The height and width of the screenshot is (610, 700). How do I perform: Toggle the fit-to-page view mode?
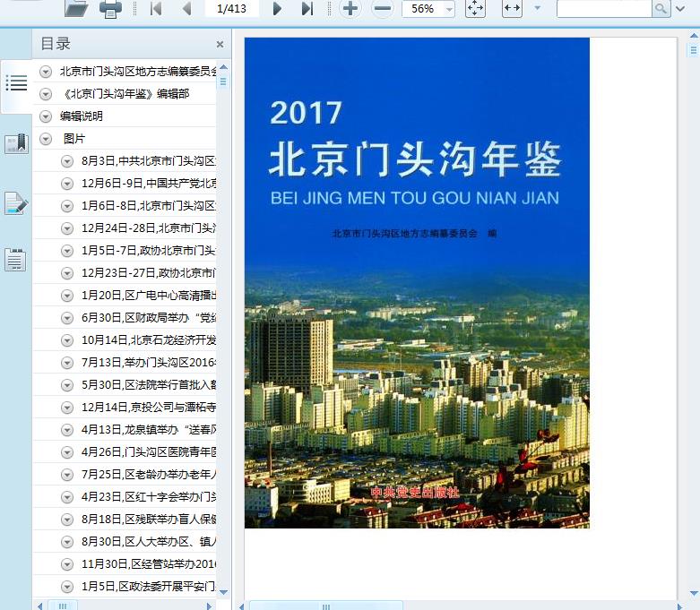pos(475,9)
